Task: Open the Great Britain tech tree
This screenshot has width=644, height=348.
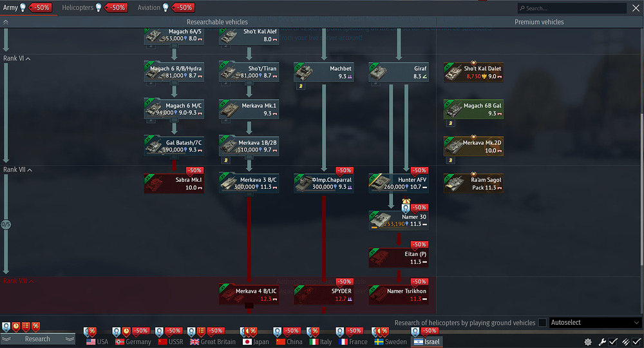Action: tap(213, 342)
